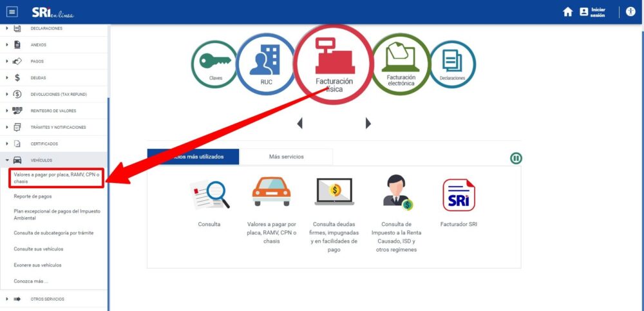
Task: Click the Consulta label under services
Action: [209, 224]
